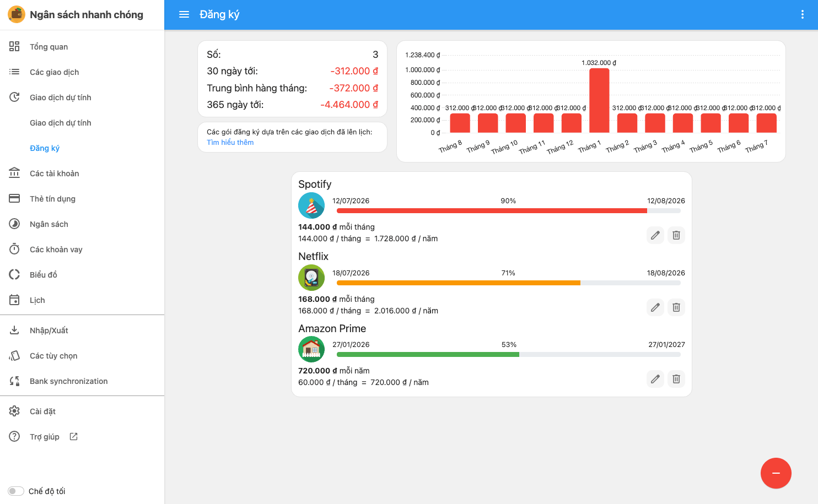Click the Amazon Prime house avatar
The width and height of the screenshot is (818, 504).
coord(311,349)
